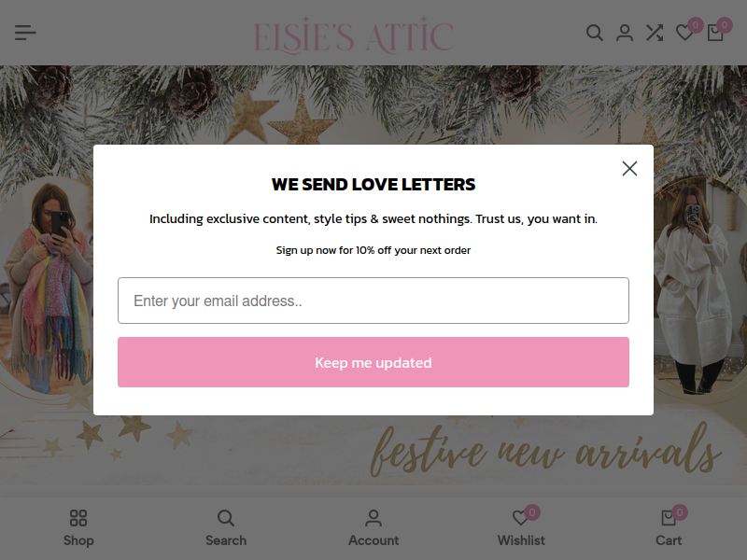Click the festive new arrivals banner text
The image size is (747, 560).
(x=545, y=450)
